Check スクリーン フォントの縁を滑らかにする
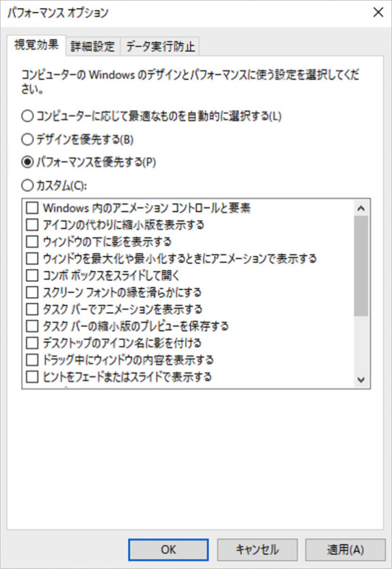The image size is (392, 569). pyautogui.click(x=33, y=292)
